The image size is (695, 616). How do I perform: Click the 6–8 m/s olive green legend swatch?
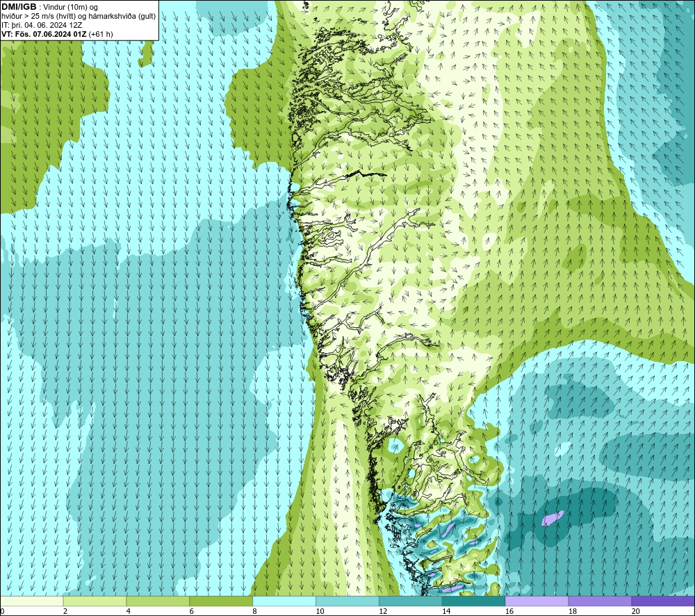pyautogui.click(x=221, y=601)
